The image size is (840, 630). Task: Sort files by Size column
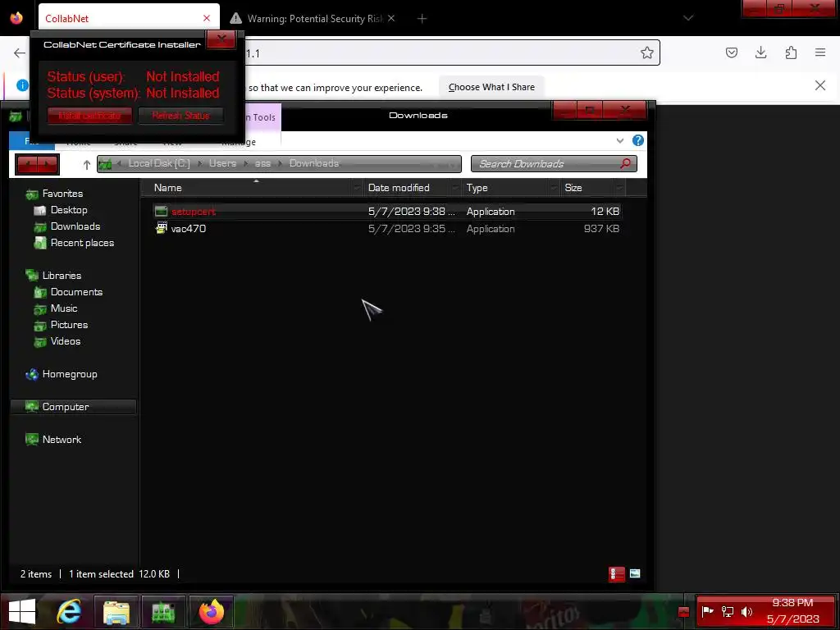click(573, 188)
